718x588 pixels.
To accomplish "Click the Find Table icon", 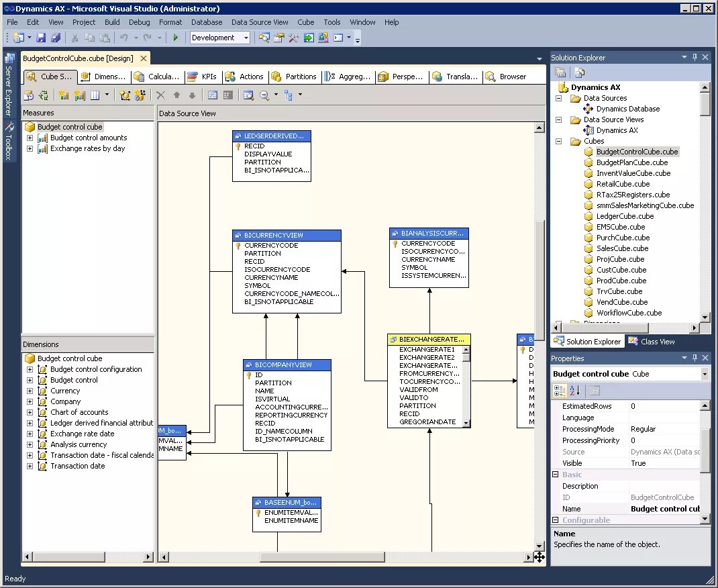I will click(248, 95).
